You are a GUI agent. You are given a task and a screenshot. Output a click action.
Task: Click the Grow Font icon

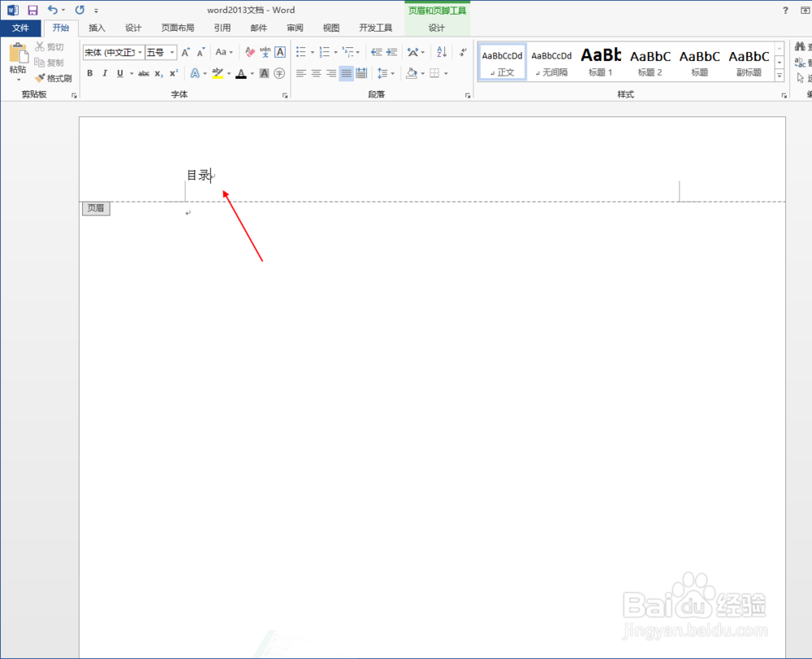coord(185,52)
